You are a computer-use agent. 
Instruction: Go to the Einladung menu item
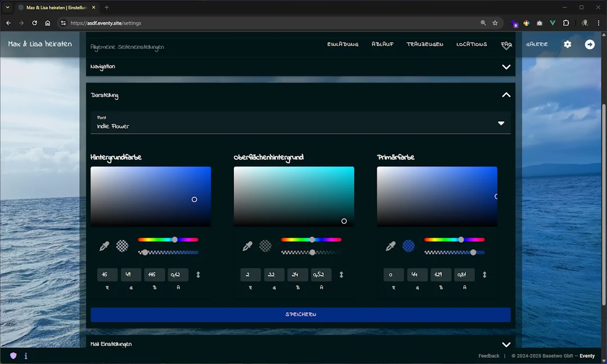click(x=343, y=44)
